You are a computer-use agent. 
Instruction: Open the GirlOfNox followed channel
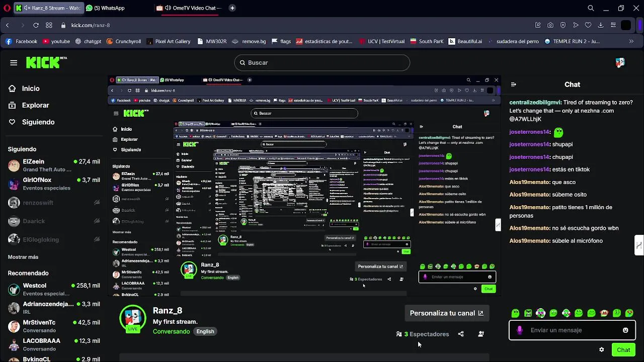pos(54,184)
